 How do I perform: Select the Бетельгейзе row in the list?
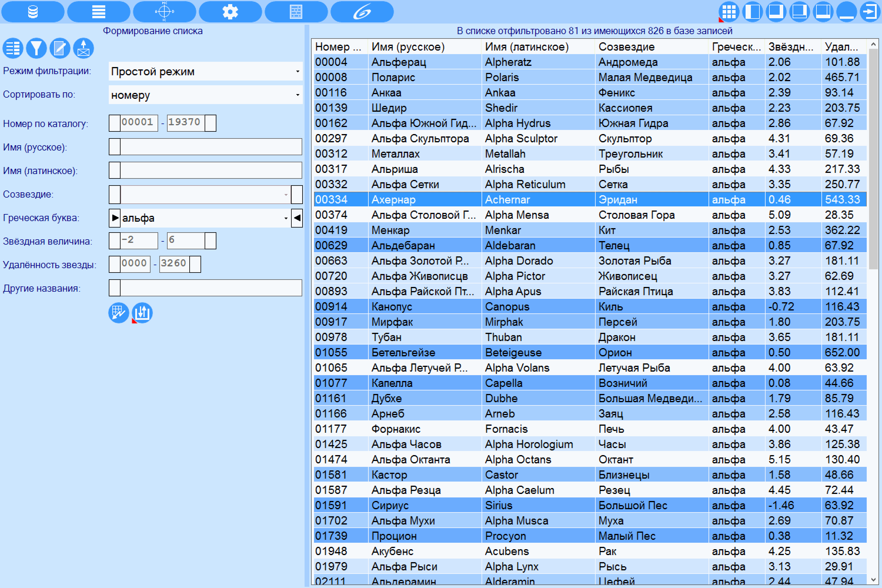[590, 353]
